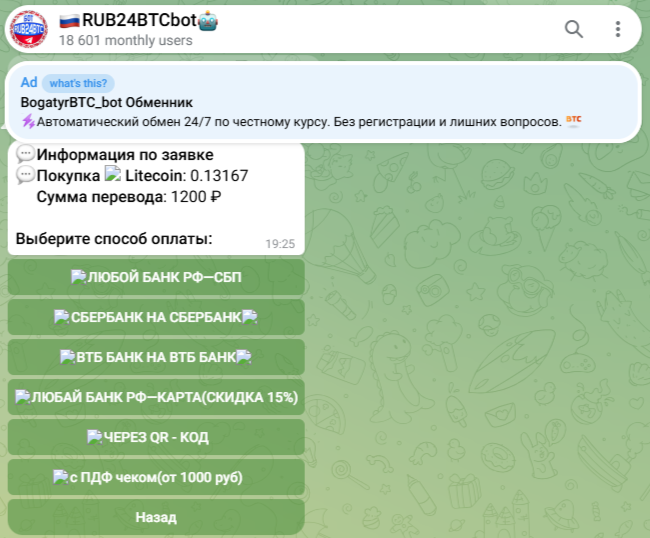Go back with the Назад button

[x=156, y=517]
